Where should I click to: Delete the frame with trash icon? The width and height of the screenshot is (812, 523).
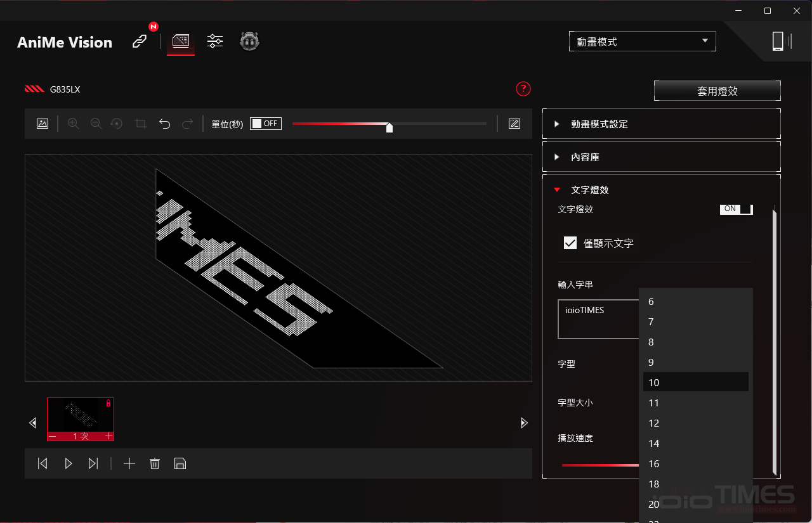[155, 463]
